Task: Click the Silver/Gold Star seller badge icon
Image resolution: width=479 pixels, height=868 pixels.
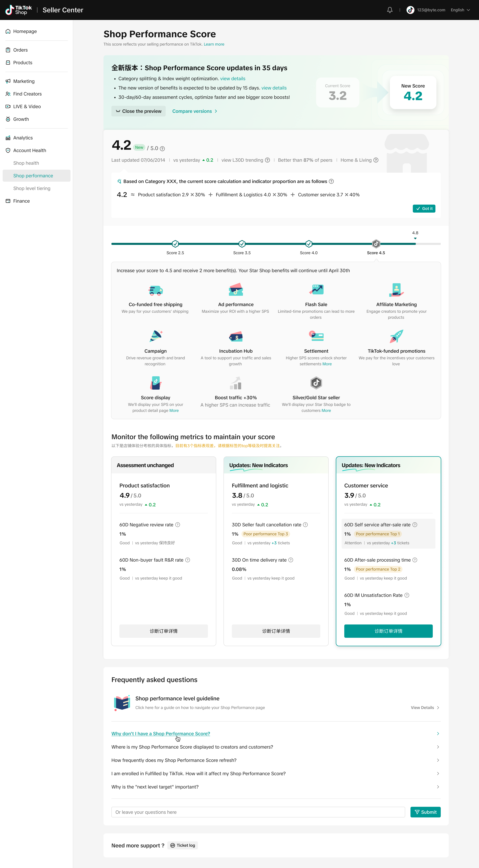Action: tap(316, 383)
